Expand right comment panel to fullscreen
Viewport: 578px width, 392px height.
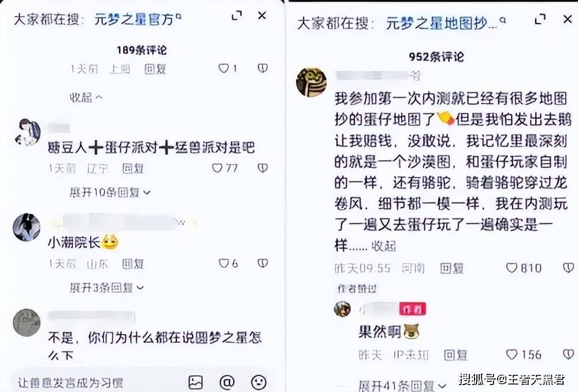tap(540, 19)
